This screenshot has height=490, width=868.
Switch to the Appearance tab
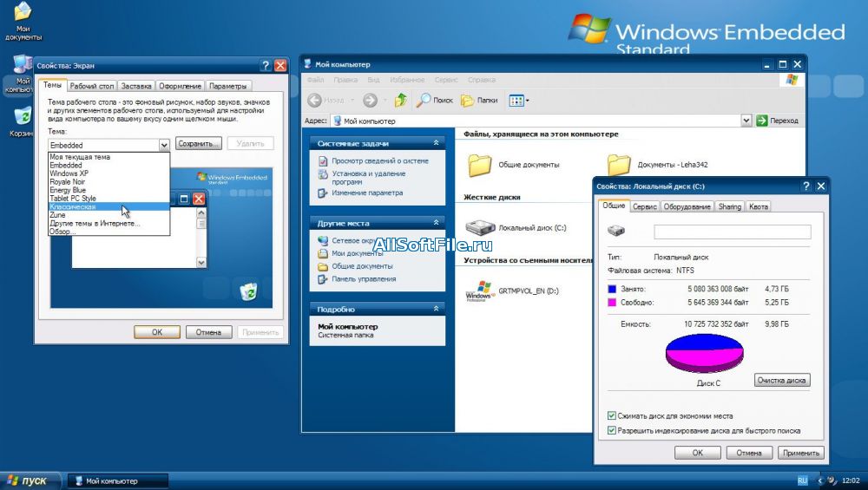pyautogui.click(x=180, y=86)
